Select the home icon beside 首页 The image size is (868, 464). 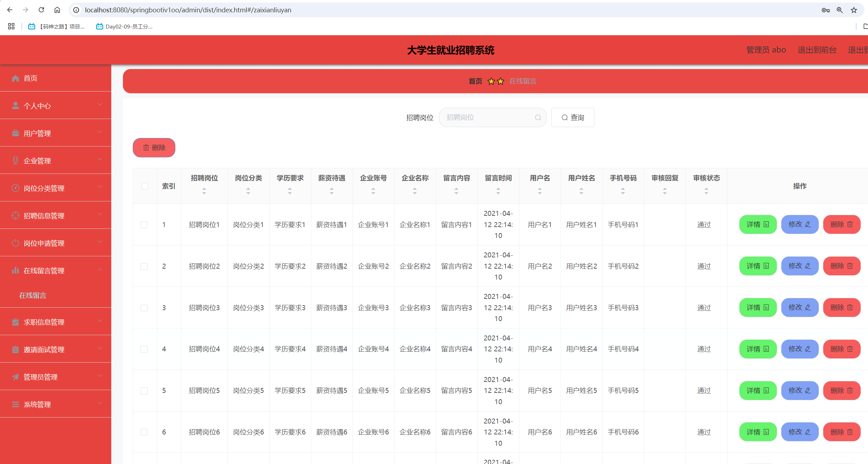[15, 78]
